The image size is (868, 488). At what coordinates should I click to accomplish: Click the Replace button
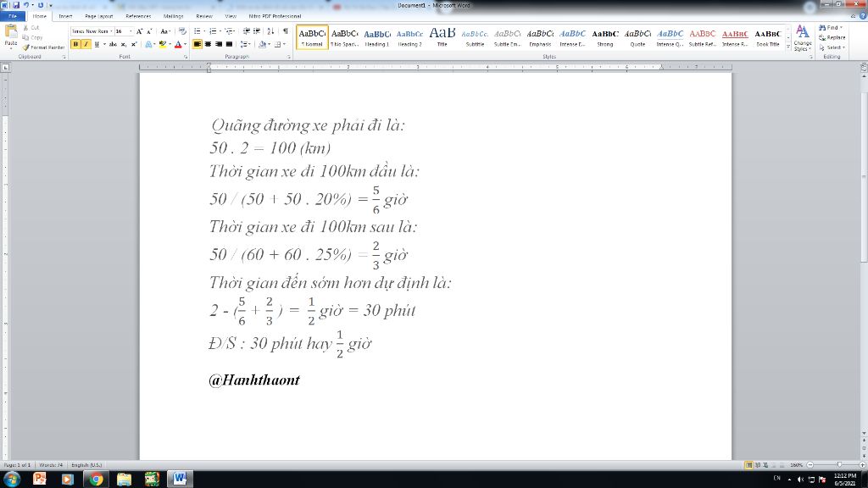pyautogui.click(x=832, y=37)
